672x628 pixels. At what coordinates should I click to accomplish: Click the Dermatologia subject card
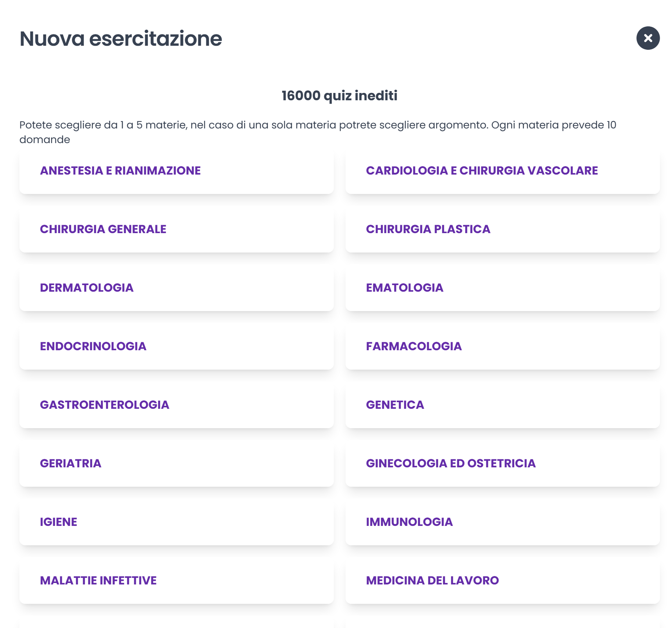click(x=176, y=288)
